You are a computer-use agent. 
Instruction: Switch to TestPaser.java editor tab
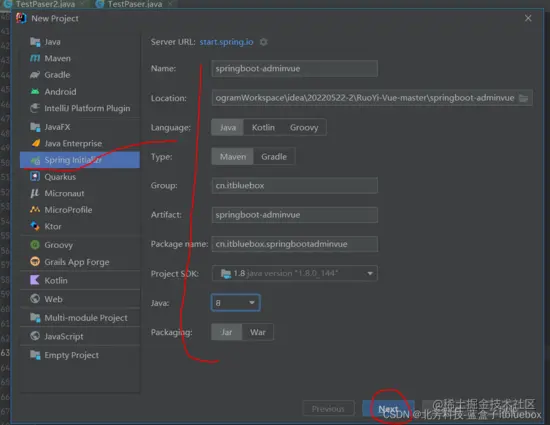tap(134, 4)
